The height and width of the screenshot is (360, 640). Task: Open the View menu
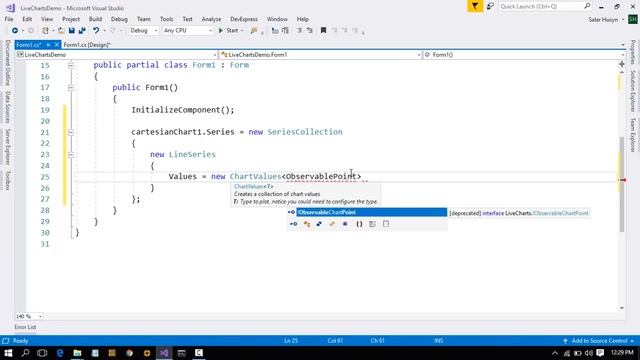click(47, 19)
